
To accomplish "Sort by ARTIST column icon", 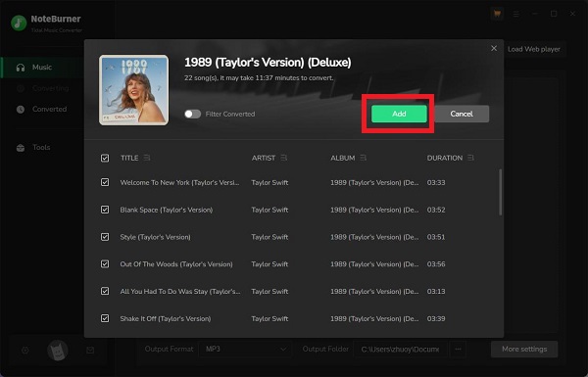I will (x=284, y=158).
